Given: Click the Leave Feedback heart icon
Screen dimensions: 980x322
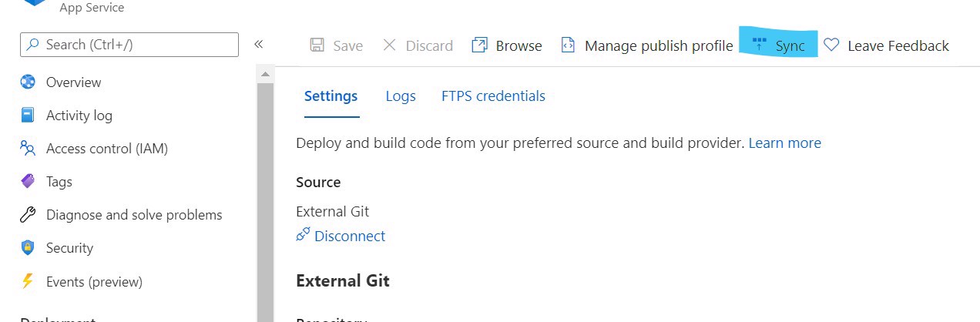Looking at the screenshot, I should (831, 45).
